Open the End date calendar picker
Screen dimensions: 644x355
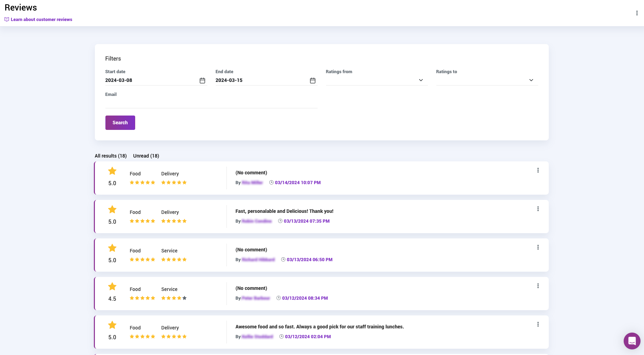313,81
